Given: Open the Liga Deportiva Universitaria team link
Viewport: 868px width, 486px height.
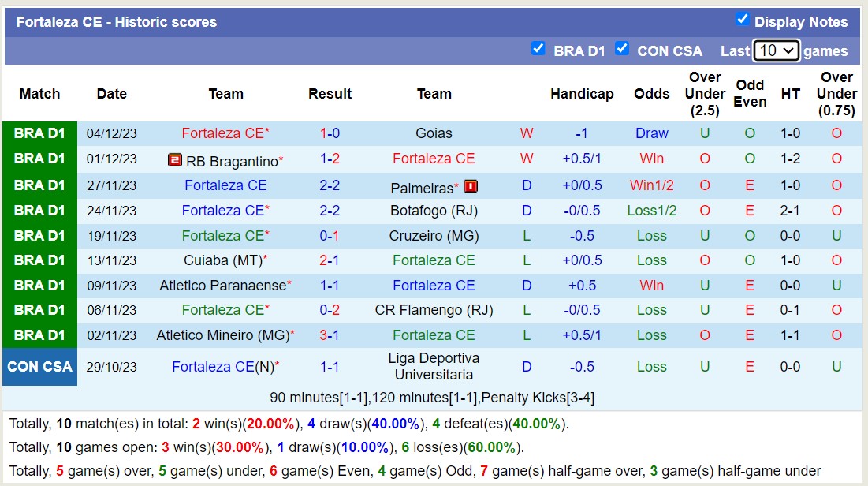Looking at the screenshot, I should coord(434,366).
